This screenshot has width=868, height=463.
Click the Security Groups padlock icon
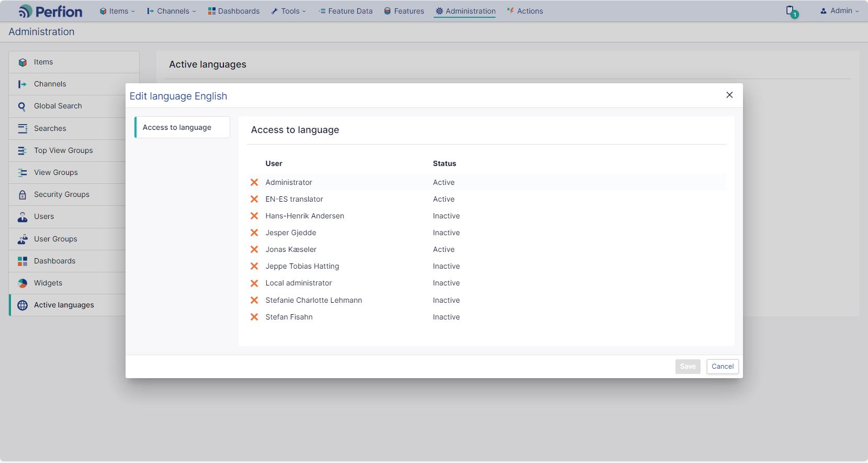[22, 195]
